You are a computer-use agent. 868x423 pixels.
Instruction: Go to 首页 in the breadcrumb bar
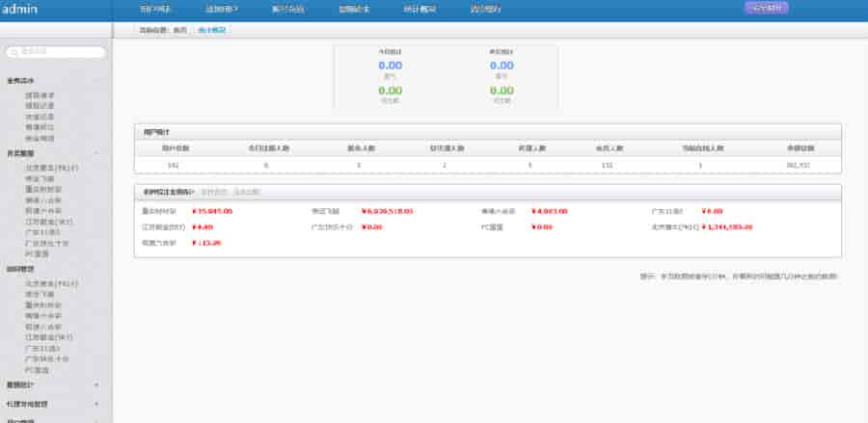179,30
